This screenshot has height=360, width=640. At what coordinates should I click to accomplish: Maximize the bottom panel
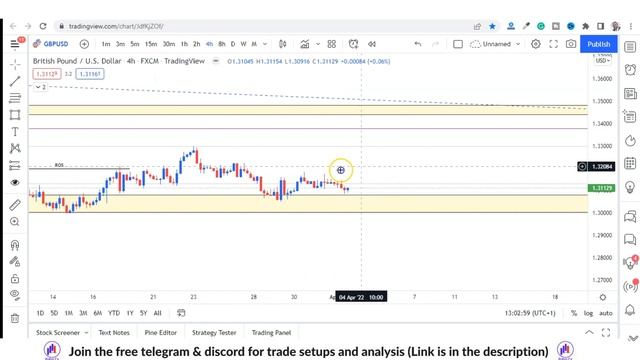(x=606, y=332)
